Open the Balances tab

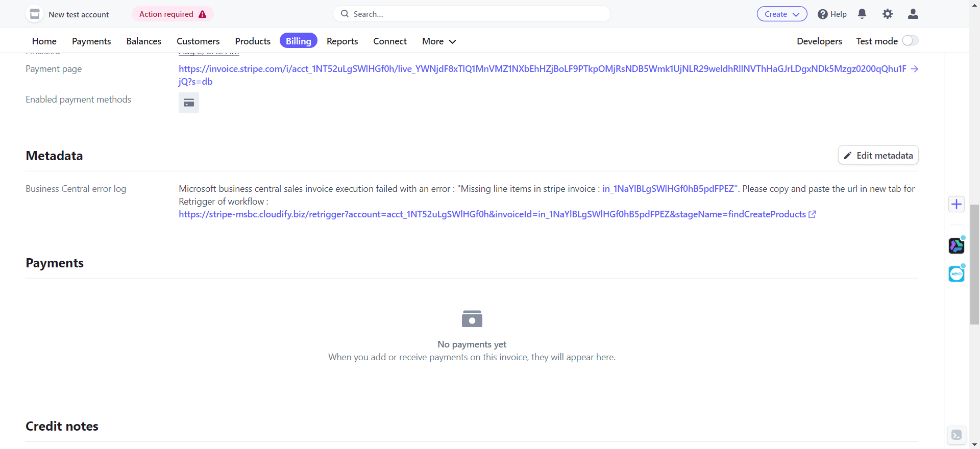(144, 41)
